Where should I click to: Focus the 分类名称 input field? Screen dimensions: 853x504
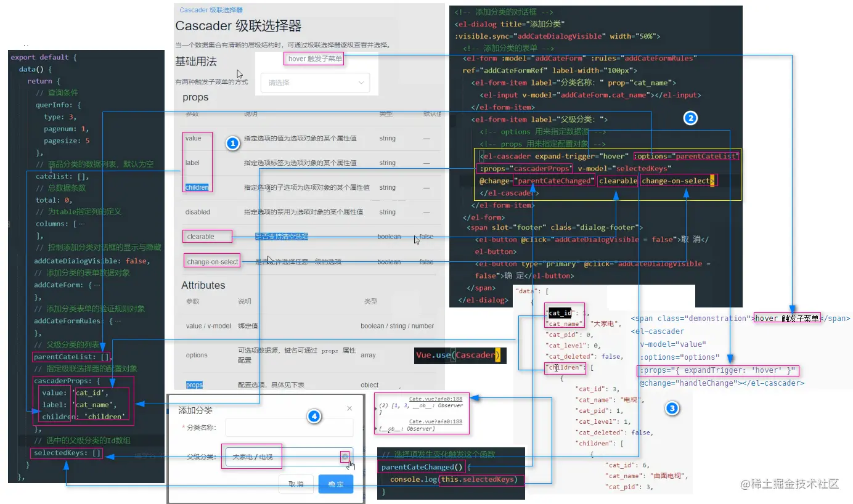click(289, 427)
